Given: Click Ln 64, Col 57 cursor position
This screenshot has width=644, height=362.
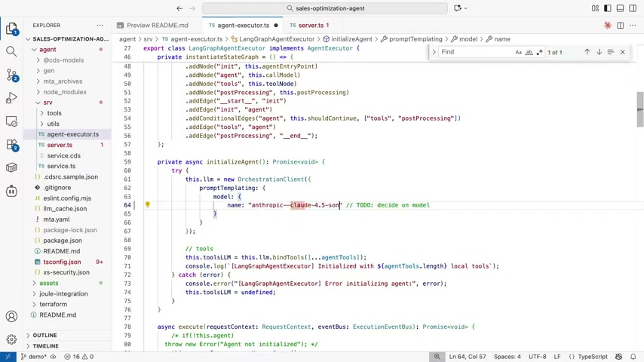Looking at the screenshot, I should [468, 357].
